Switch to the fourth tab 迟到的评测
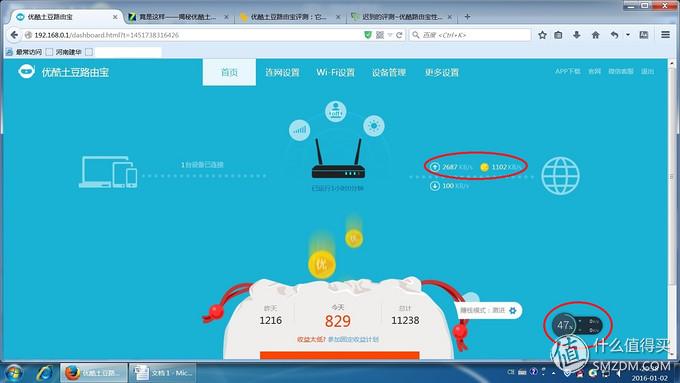The width and height of the screenshot is (680, 383). tap(402, 17)
